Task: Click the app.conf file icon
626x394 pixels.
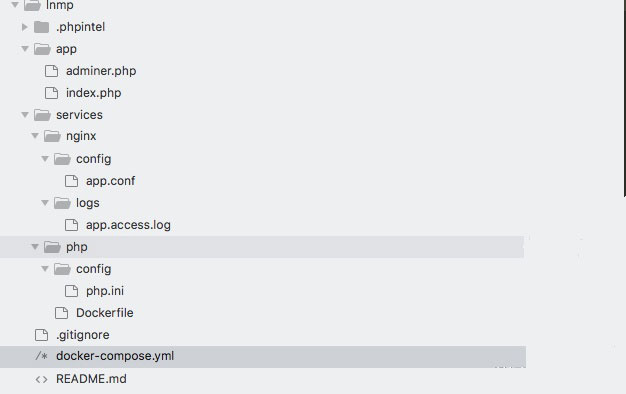Action: click(x=71, y=181)
